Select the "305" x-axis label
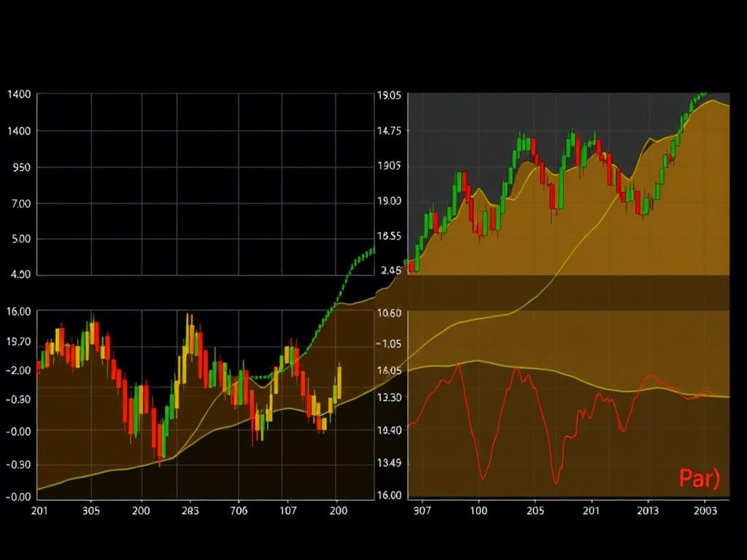Viewport: 747px width, 560px height. 92,512
